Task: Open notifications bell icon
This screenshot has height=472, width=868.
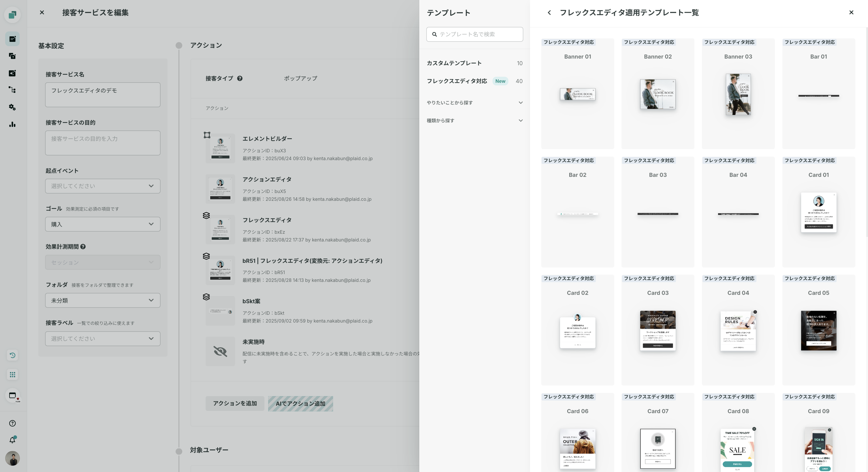Action: (12, 440)
